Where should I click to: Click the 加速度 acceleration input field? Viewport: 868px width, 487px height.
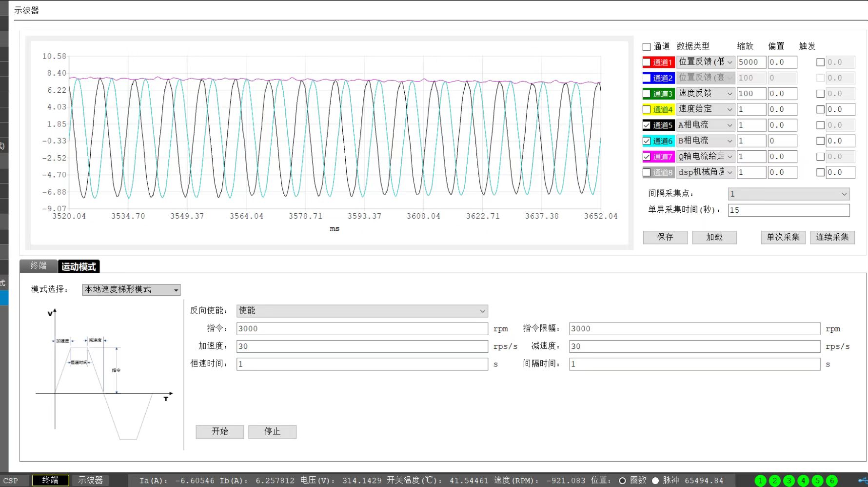(362, 346)
